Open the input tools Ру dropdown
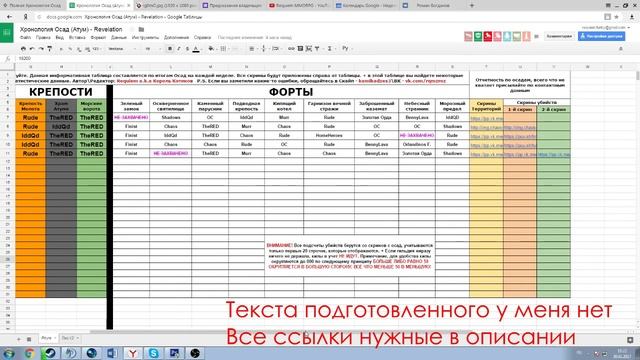This screenshot has height=360, width=640. (347, 49)
